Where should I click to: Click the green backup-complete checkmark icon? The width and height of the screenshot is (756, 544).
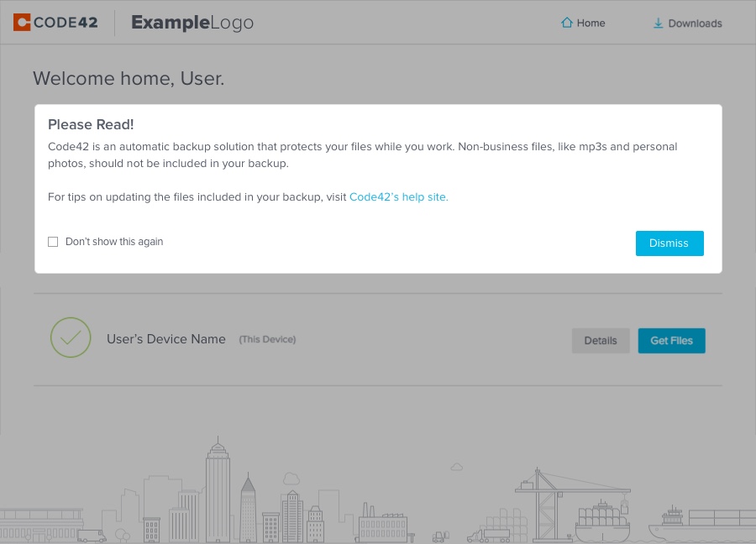coord(71,337)
